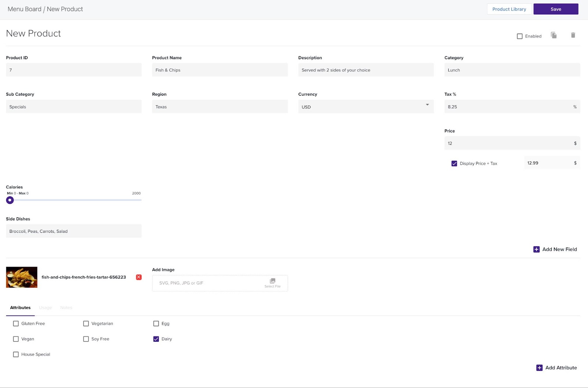Save the new product
Screen dimensions: 588x388
click(x=556, y=9)
